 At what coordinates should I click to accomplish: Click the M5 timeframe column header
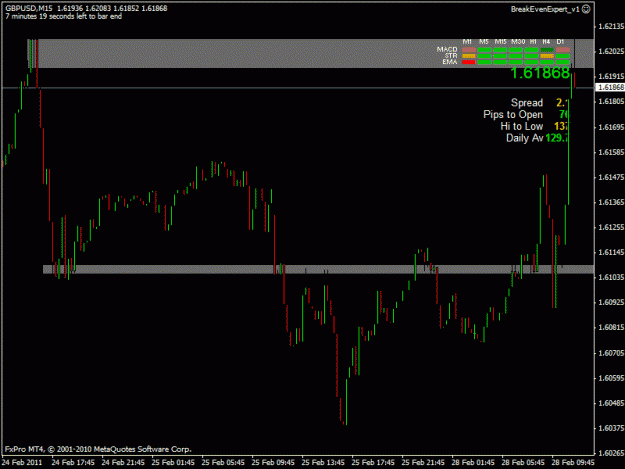pos(483,42)
